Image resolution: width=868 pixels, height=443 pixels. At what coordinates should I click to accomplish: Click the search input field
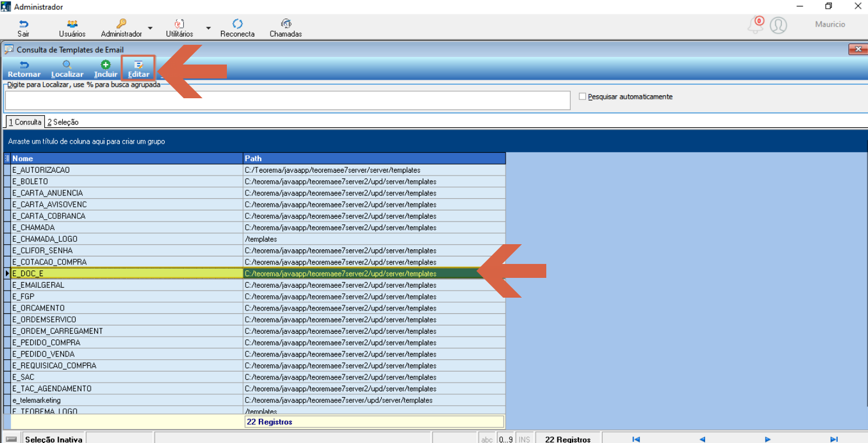tap(287, 100)
